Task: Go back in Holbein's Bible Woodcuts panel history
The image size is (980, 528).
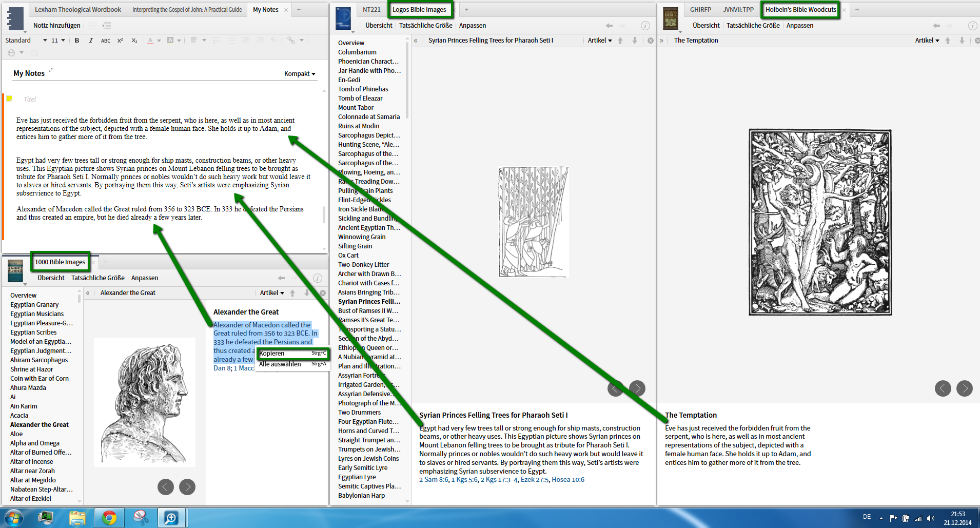Action: (x=936, y=26)
